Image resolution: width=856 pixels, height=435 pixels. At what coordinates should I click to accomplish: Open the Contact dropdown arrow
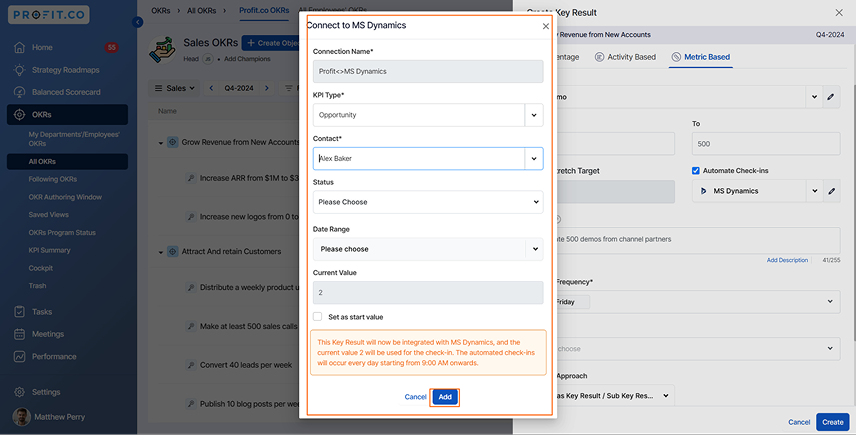click(534, 159)
